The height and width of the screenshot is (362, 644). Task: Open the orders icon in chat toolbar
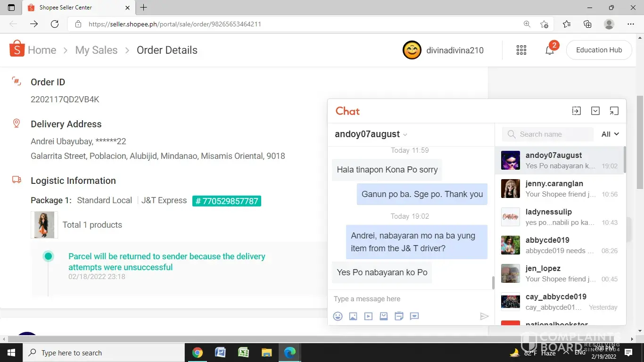click(399, 316)
